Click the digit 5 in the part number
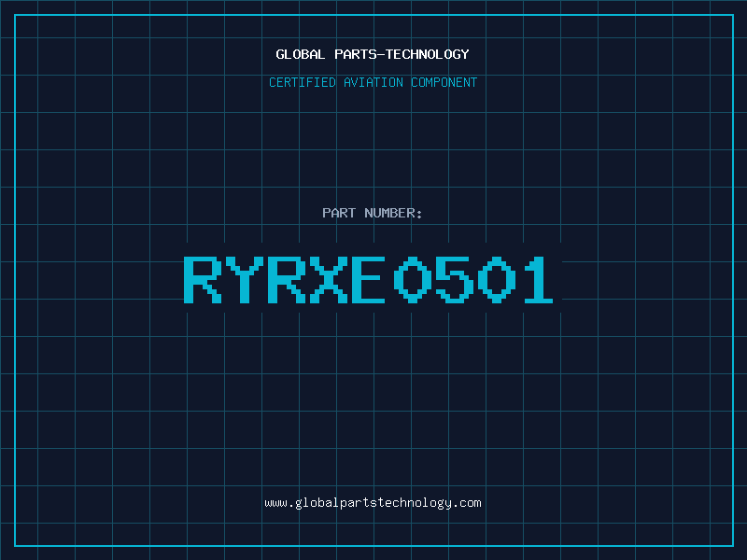Viewport: 747px width, 560px height. point(455,279)
